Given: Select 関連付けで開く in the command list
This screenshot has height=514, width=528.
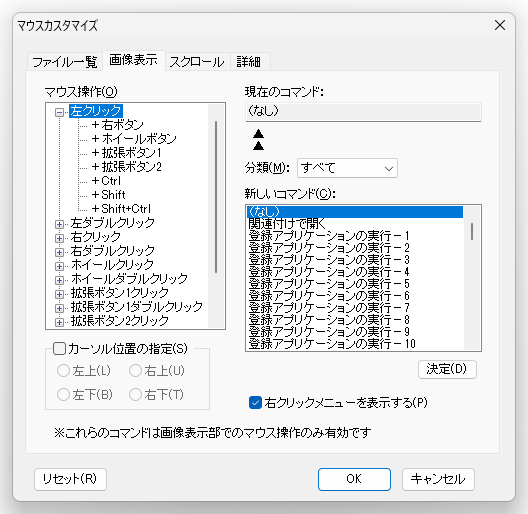Looking at the screenshot, I should (355, 224).
